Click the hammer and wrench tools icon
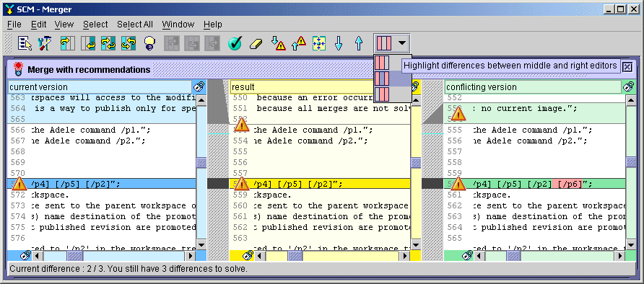 [x=45, y=43]
